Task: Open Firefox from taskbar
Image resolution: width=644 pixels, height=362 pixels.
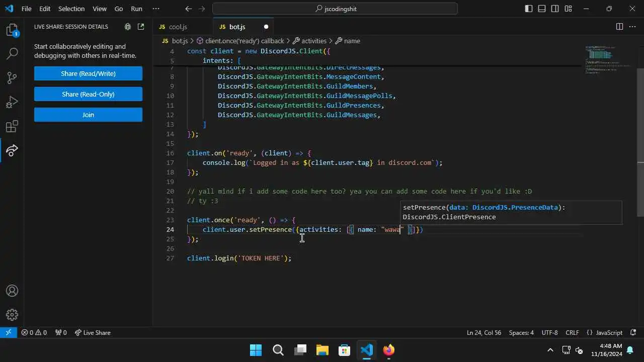Action: [388, 350]
